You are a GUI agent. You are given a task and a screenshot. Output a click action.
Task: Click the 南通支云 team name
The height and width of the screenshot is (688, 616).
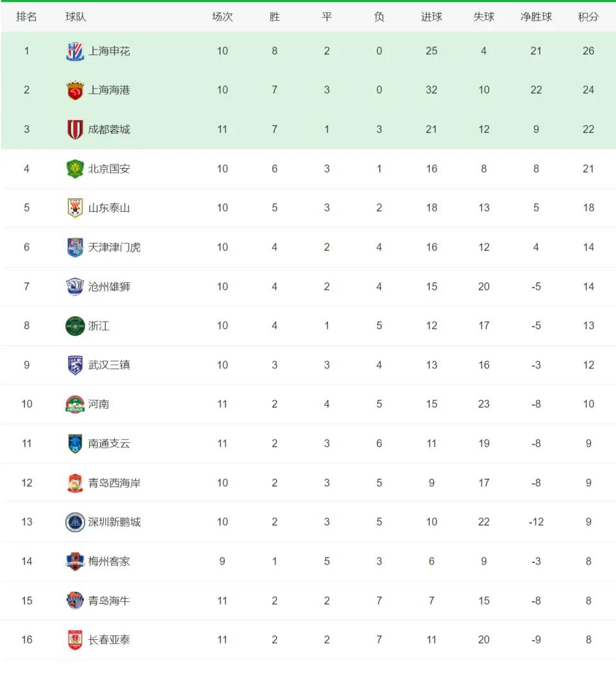pyautogui.click(x=109, y=443)
